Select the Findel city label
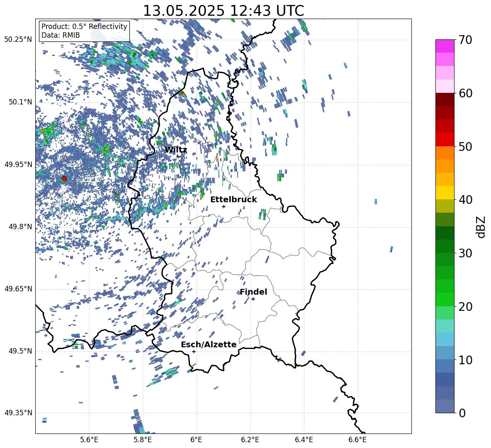 coord(253,292)
